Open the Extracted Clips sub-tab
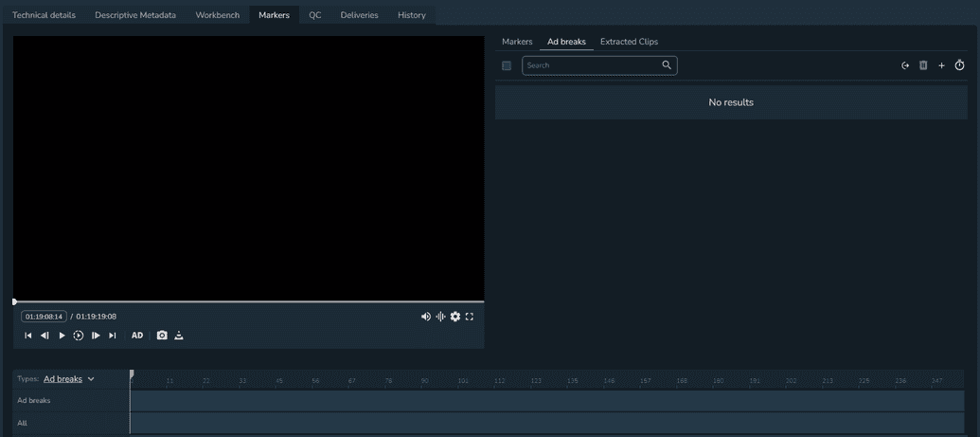980x437 pixels. [x=629, y=42]
